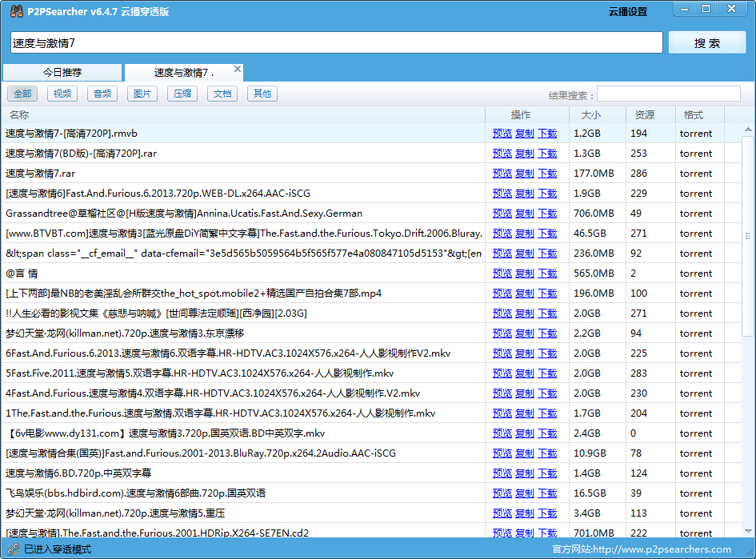
Task: Minimize the P2PSearcher window
Action: click(683, 9)
